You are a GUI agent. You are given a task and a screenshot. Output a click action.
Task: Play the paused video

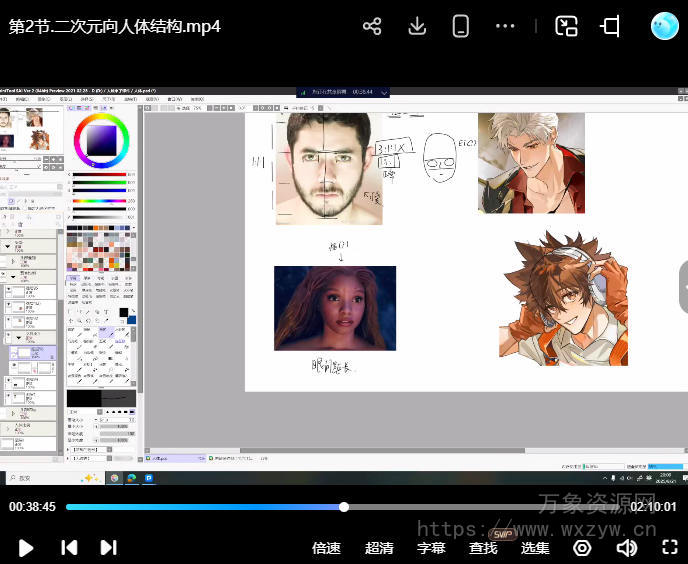tap(27, 548)
